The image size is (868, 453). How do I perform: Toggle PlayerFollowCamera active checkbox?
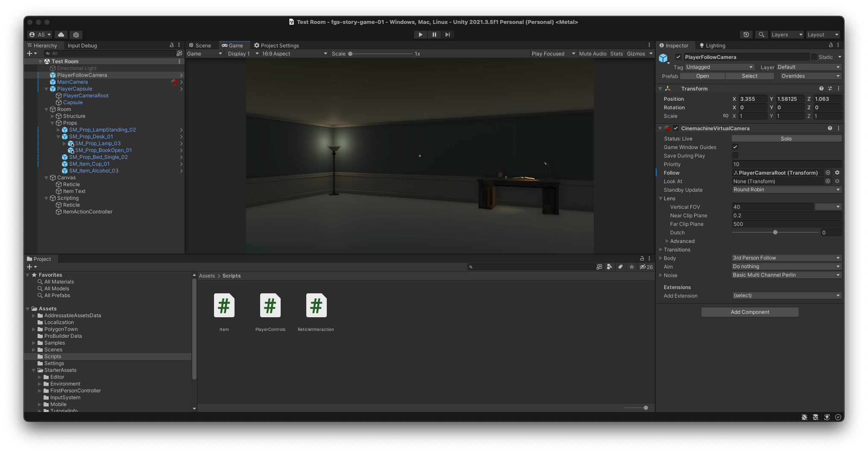[x=678, y=57]
